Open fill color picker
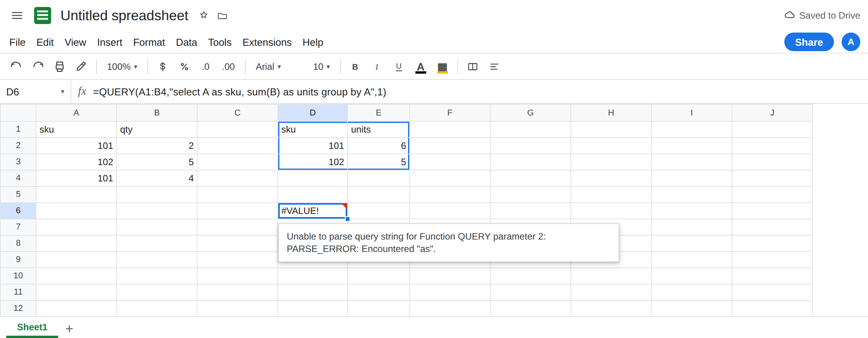Screen dimensions: 868x338 (443, 67)
